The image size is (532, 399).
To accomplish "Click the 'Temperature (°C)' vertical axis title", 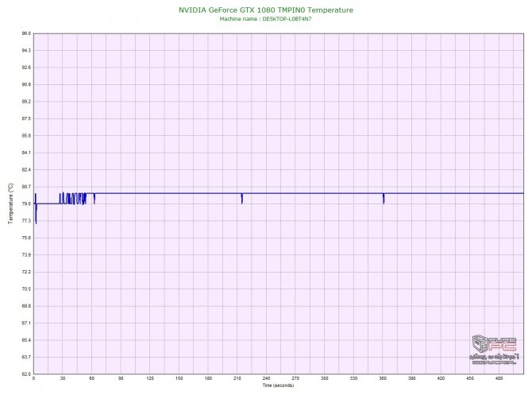I will pos(11,203).
